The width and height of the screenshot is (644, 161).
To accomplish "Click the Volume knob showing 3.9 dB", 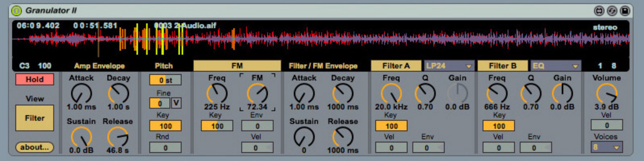I will point(606,93).
